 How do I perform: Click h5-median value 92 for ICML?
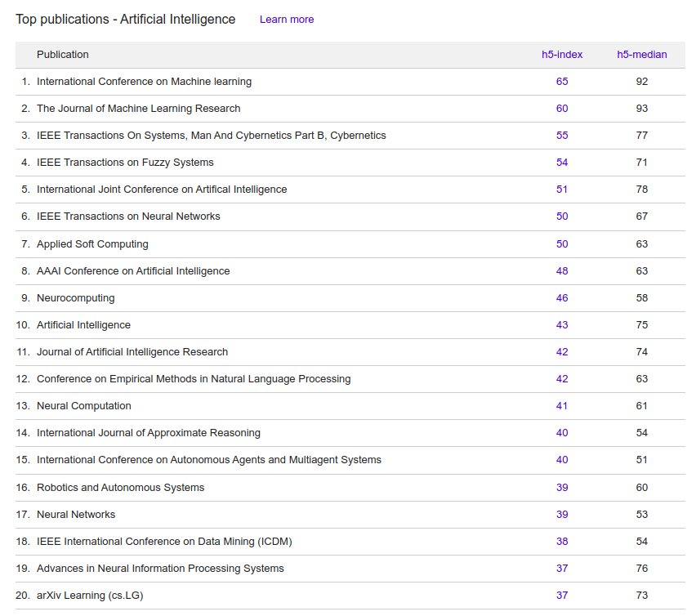pos(642,82)
